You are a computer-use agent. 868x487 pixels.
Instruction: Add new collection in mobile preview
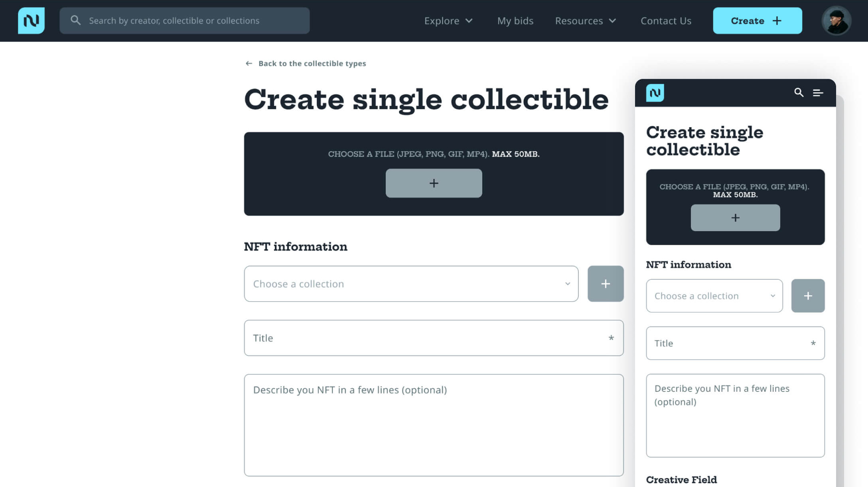tap(808, 296)
